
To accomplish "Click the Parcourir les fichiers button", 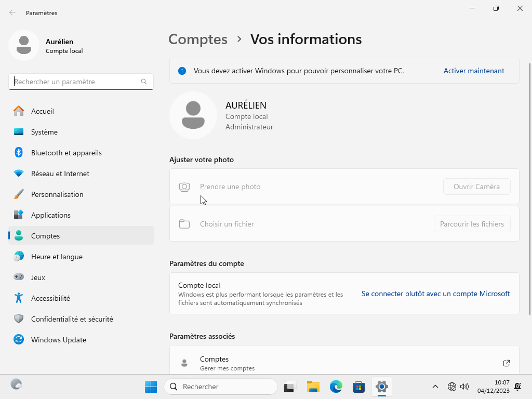I will (x=472, y=224).
